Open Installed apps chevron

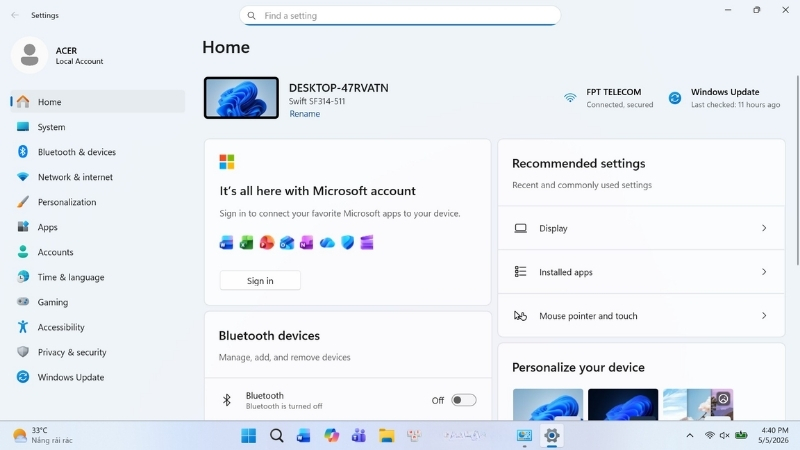pos(764,272)
